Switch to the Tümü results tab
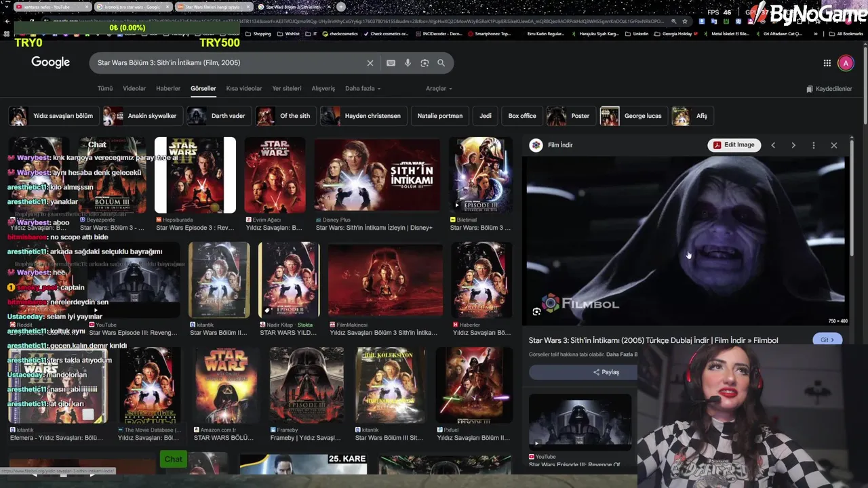This screenshot has width=868, height=488. click(x=105, y=89)
